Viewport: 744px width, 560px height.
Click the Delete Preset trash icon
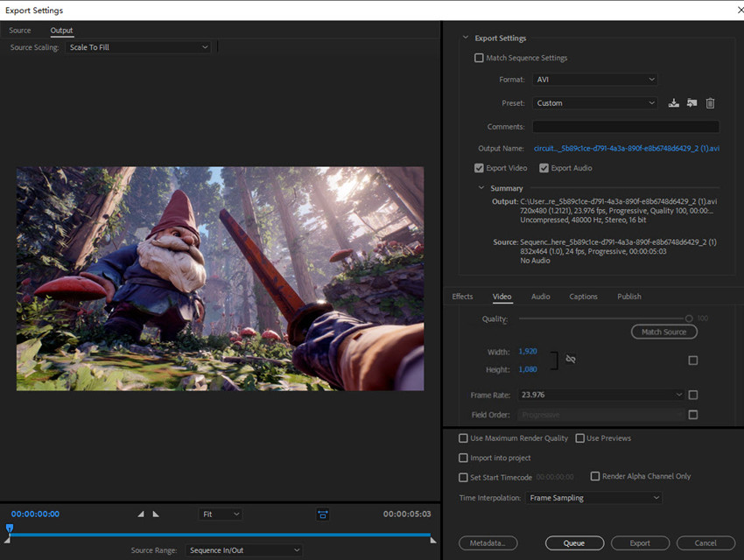710,103
